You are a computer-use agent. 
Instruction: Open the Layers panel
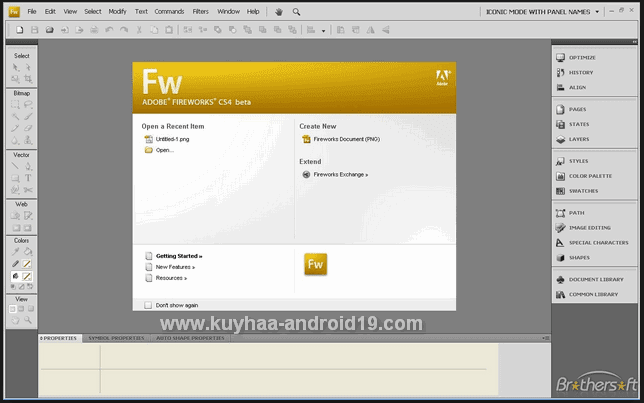pos(579,139)
